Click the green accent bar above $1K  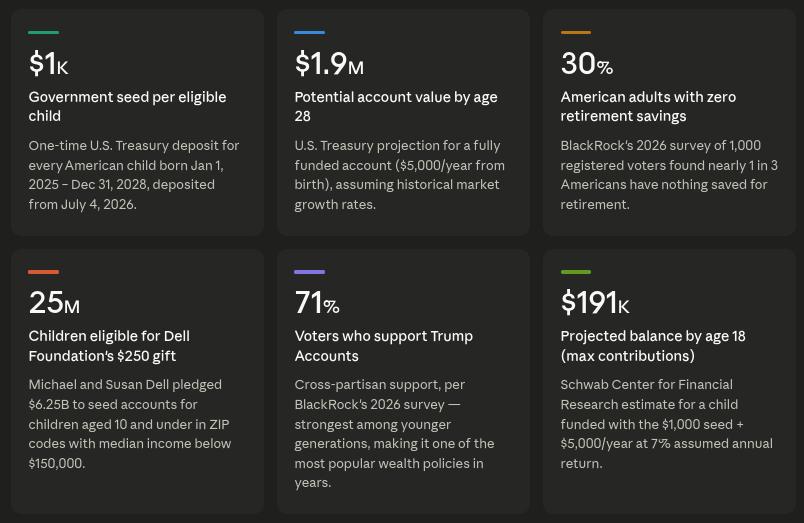pos(43,33)
